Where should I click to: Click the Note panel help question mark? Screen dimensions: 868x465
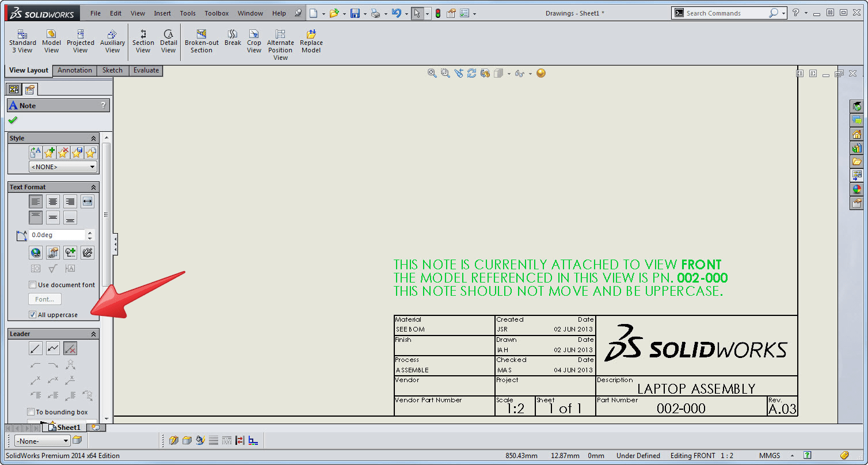tap(103, 105)
